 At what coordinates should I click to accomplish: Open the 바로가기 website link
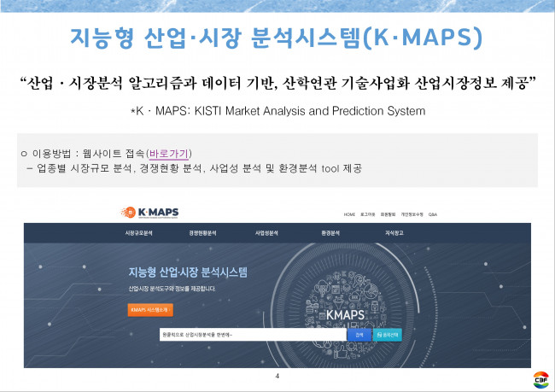click(x=169, y=154)
